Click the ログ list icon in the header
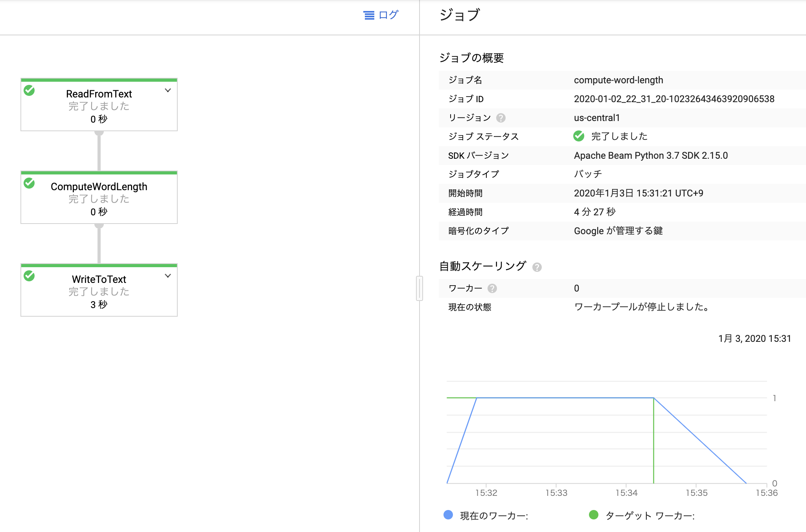This screenshot has width=806, height=532. point(368,15)
